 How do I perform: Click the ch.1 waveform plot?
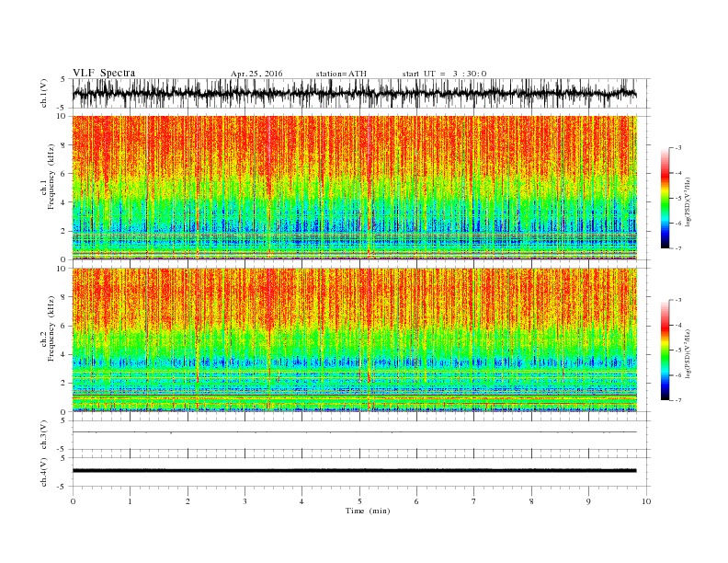click(x=361, y=93)
